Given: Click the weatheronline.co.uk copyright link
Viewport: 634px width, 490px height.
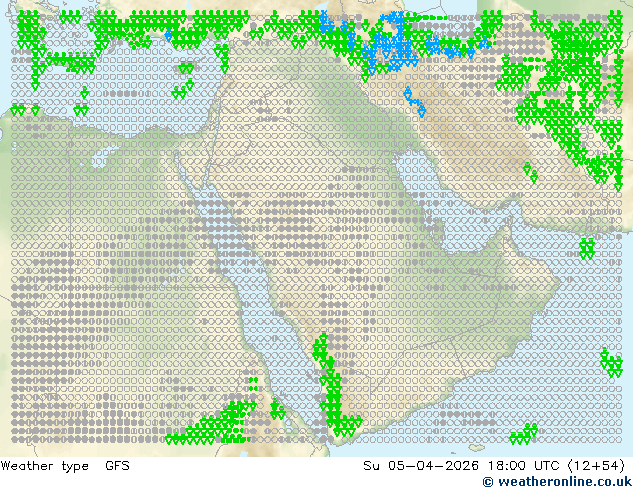Looking at the screenshot, I should tap(557, 482).
